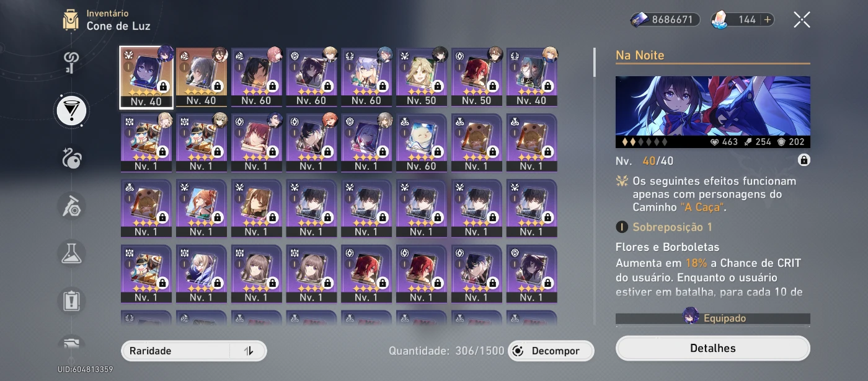Open the Relics sidebar category icon

[x=71, y=158]
